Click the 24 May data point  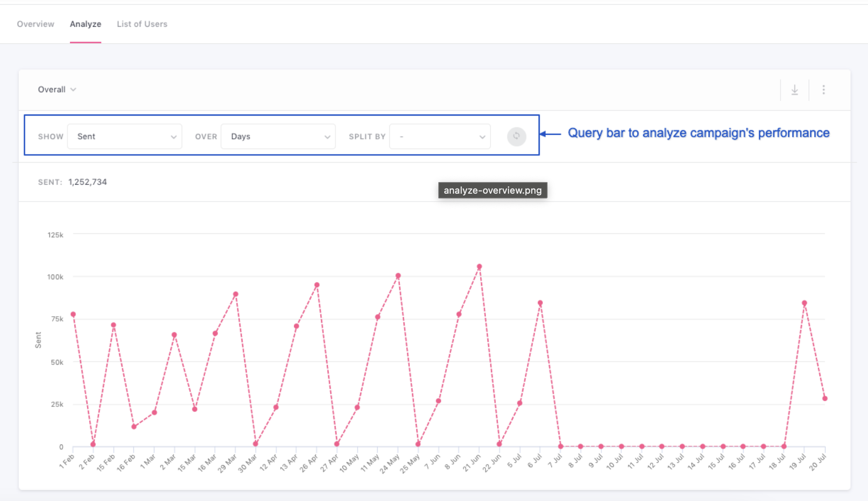(x=398, y=276)
